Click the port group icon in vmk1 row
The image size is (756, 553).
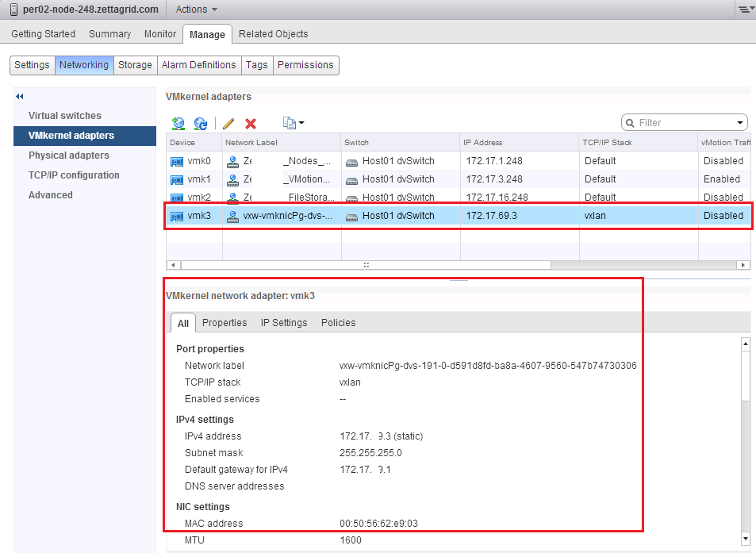click(233, 180)
